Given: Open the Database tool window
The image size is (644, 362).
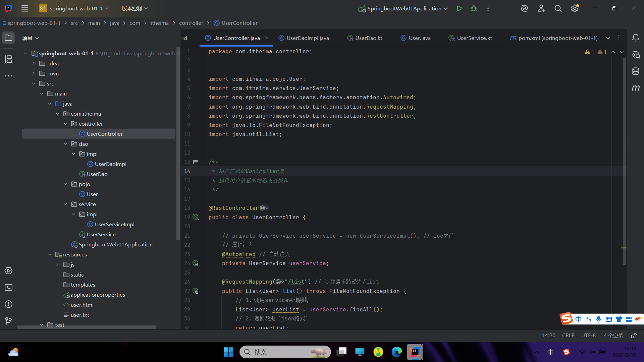Looking at the screenshot, I should [636, 71].
